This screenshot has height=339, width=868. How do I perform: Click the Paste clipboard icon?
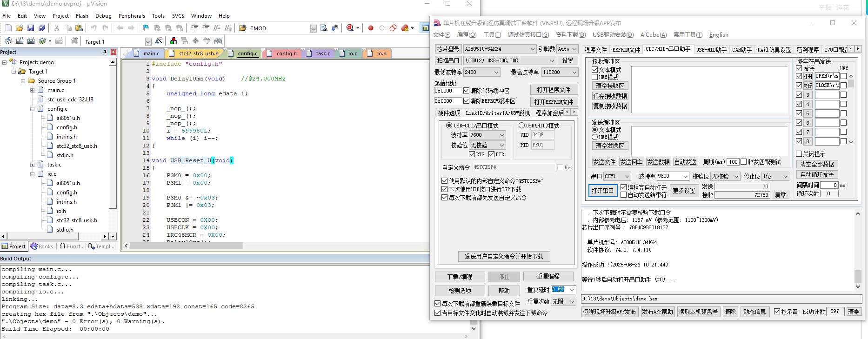point(79,28)
